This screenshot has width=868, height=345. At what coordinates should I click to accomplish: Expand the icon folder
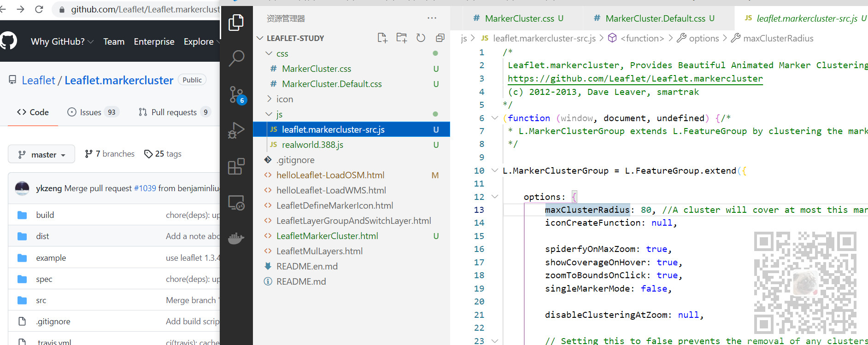coord(269,99)
